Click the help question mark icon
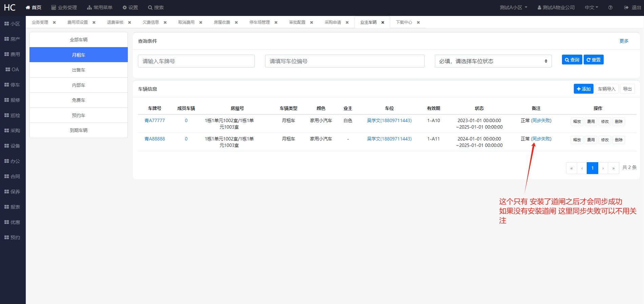This screenshot has height=304, width=644. pyautogui.click(x=610, y=7)
